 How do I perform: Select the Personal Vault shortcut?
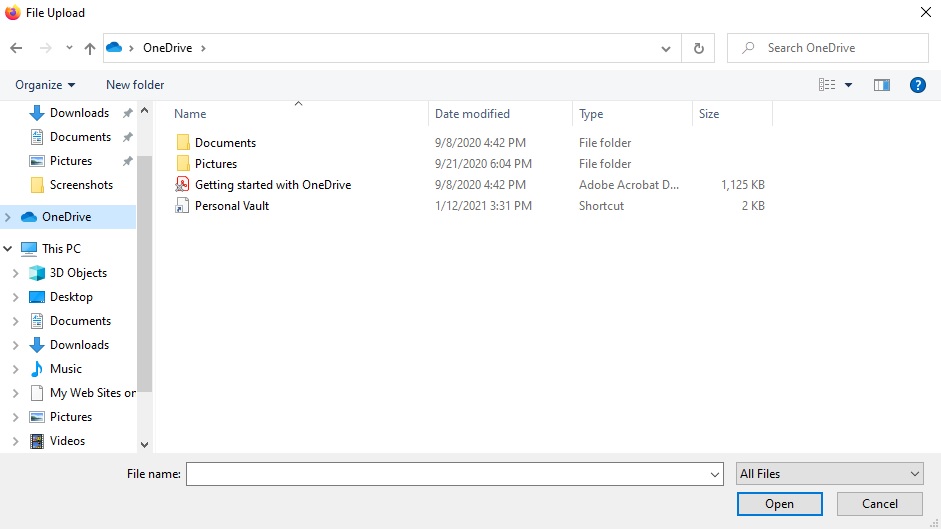tap(231, 205)
